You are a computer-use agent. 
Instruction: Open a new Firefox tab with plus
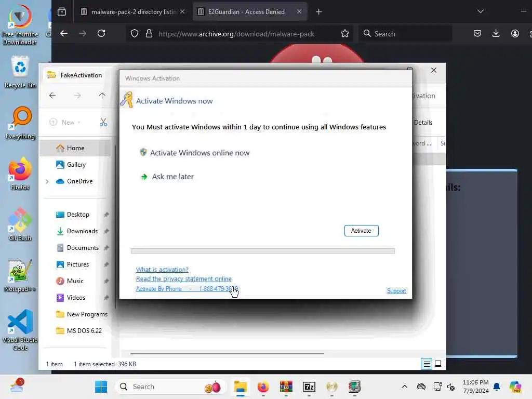click(x=318, y=12)
